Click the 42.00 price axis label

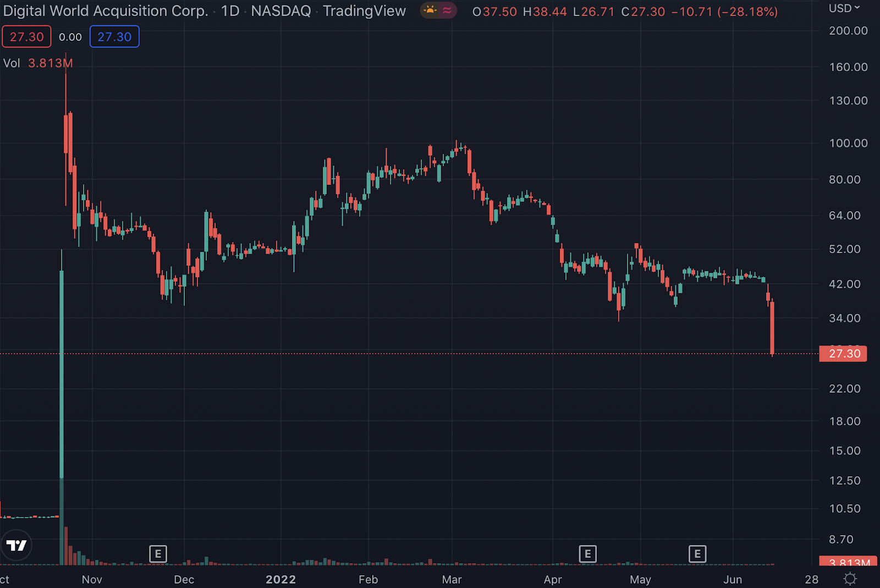pos(845,284)
